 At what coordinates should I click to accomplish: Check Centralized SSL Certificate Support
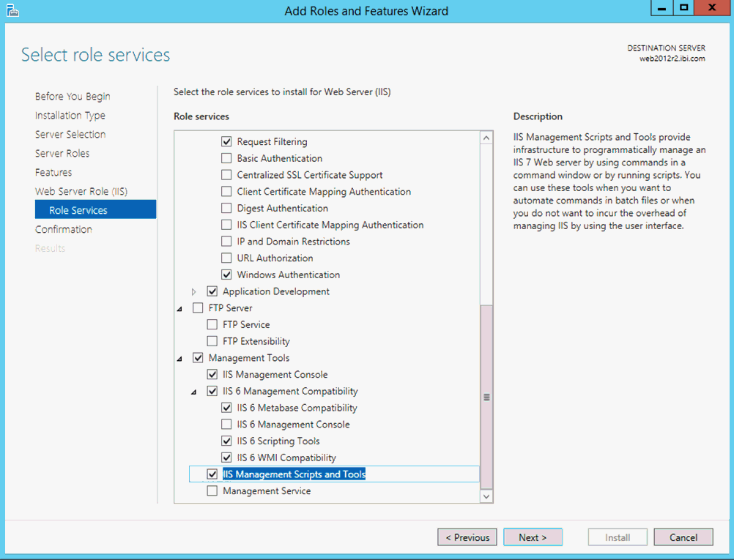tap(226, 175)
